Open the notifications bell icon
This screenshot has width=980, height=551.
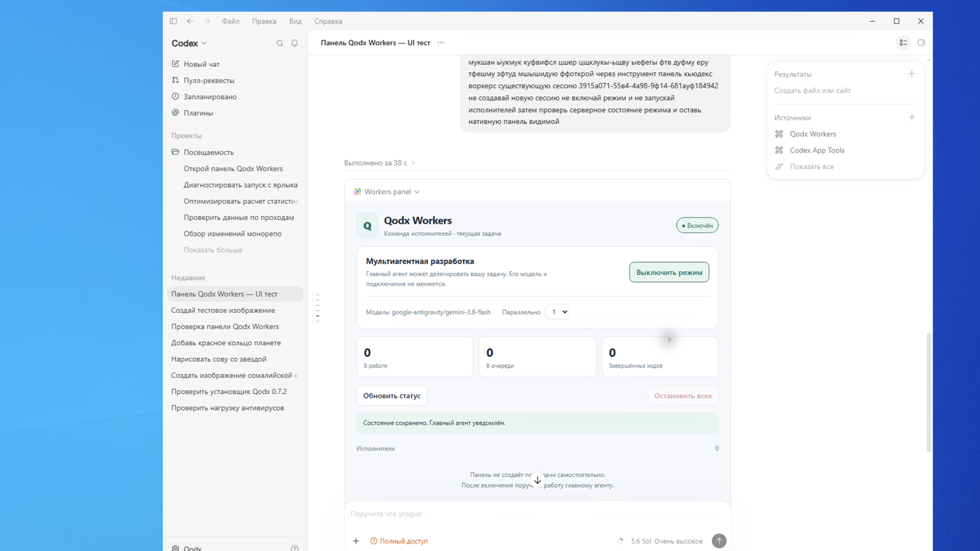295,43
